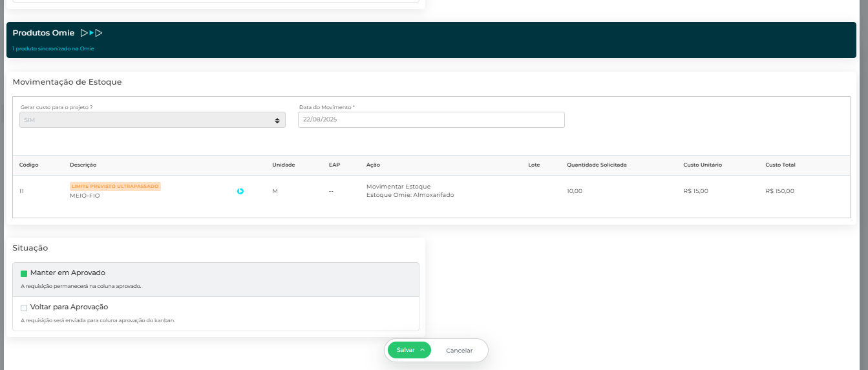The height and width of the screenshot is (370, 868).
Task: Click the blue play icon in MEIO-FIO row
Action: point(240,191)
